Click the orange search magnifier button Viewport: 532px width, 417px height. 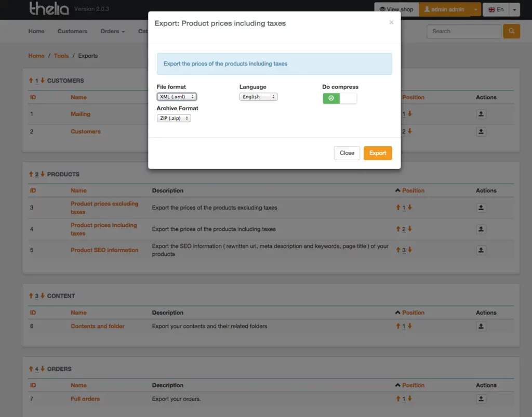tap(511, 31)
